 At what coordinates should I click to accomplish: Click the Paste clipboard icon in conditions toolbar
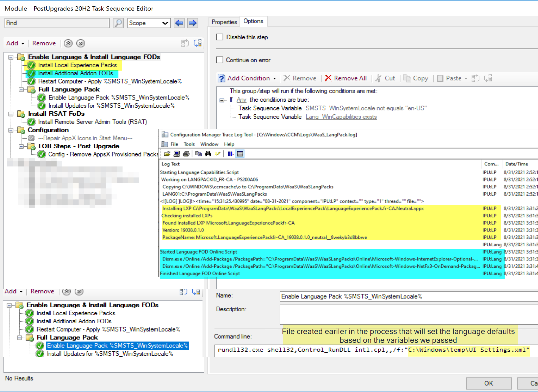(x=440, y=78)
